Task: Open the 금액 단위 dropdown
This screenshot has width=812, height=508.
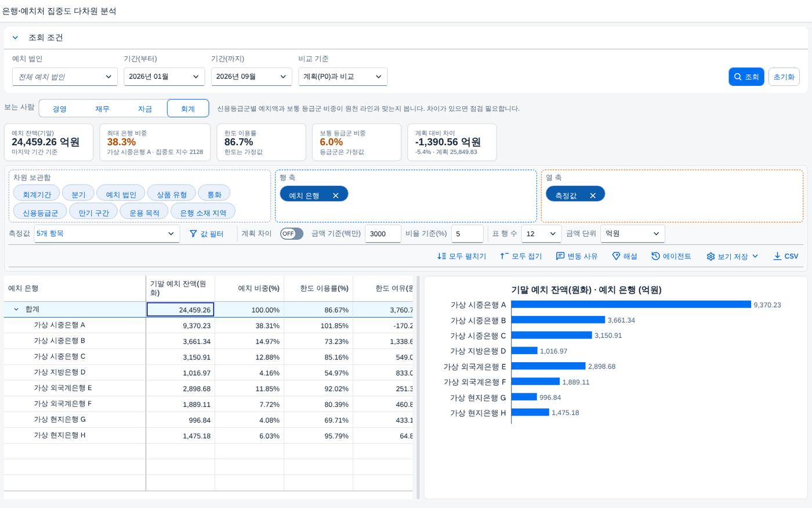Action: click(x=633, y=233)
